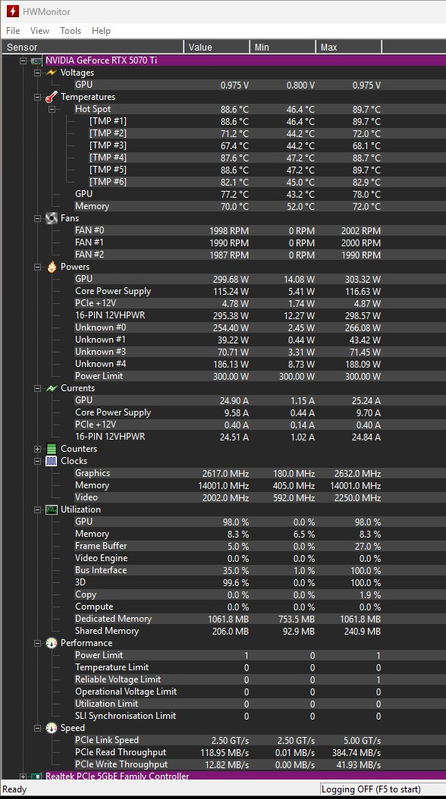Click the Speed gauge icon
The width and height of the screenshot is (446, 799).
point(51,728)
